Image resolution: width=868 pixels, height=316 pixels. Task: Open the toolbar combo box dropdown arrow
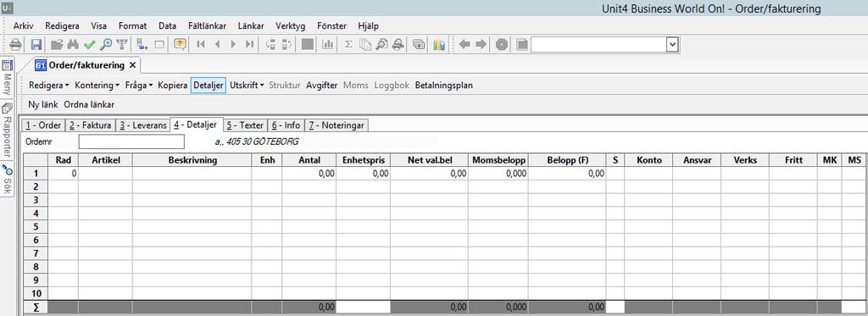[x=672, y=45]
